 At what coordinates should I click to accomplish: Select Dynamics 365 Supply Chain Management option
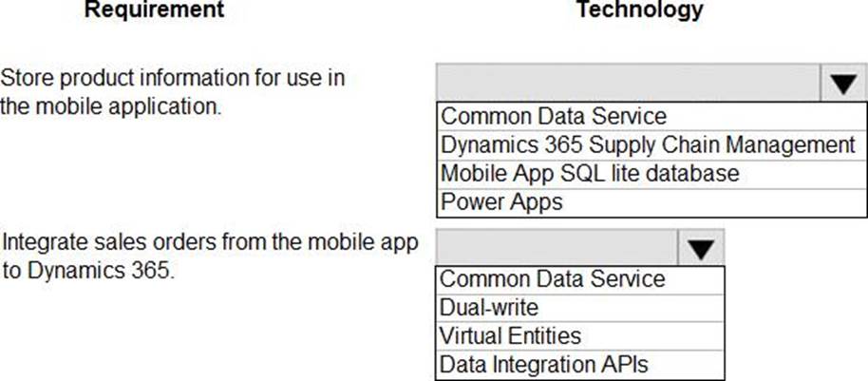point(648,145)
